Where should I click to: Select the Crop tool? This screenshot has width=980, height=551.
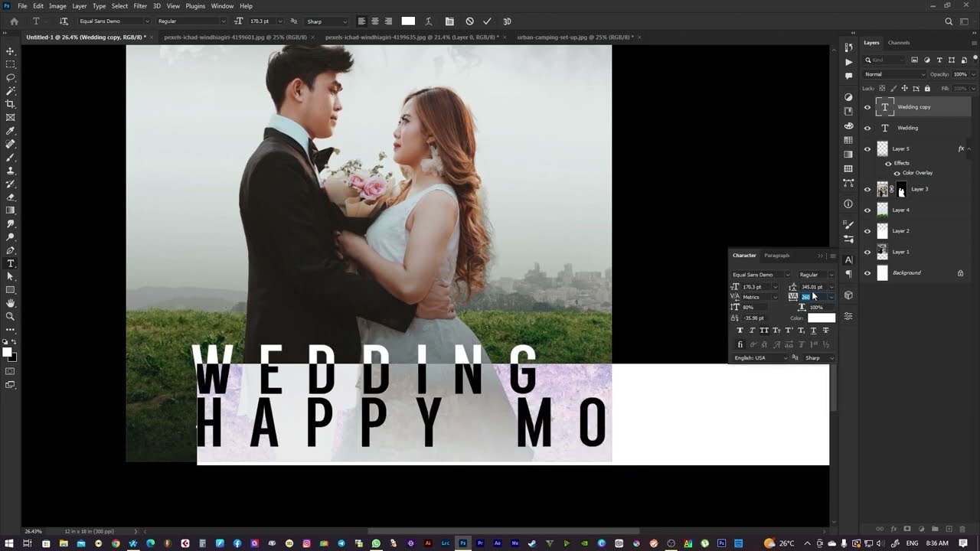tap(10, 104)
